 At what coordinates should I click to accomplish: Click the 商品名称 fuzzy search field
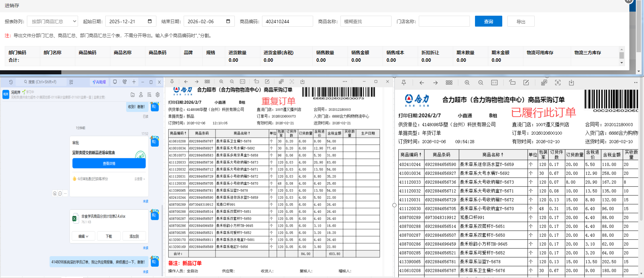point(366,21)
